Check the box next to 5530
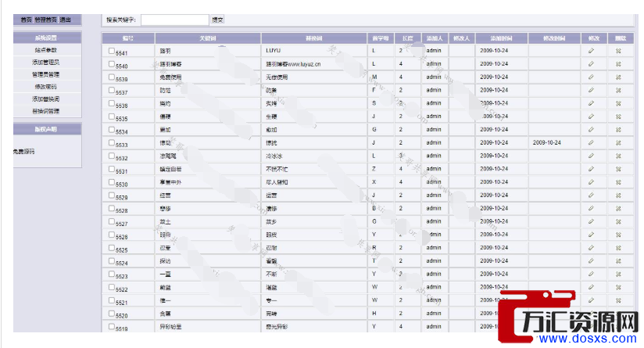 111,182
